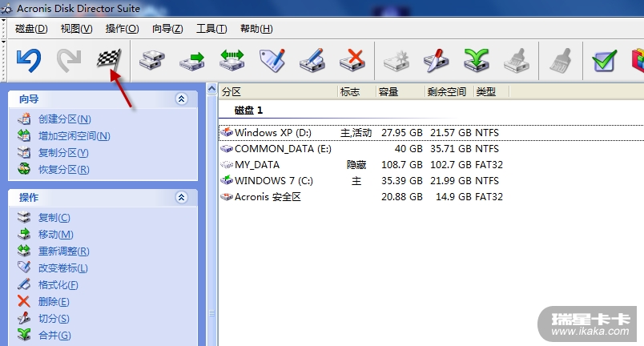Collapse the 向导 panel section
644x346 pixels.
point(182,99)
